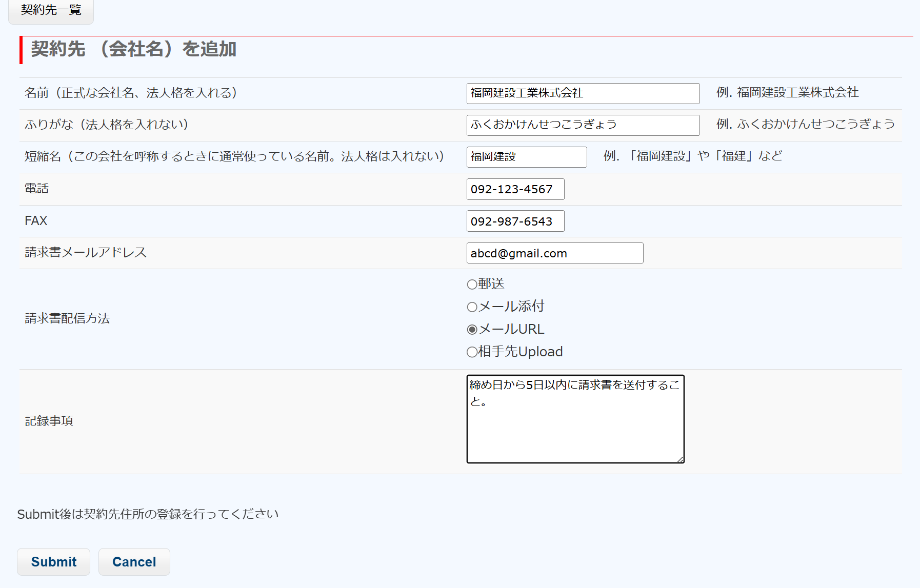This screenshot has height=588, width=920.
Task: Choose メール添付 as delivery method
Action: click(472, 307)
